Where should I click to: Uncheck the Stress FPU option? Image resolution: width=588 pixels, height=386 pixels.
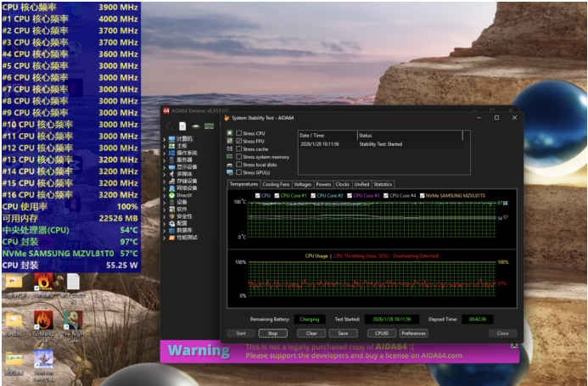(x=238, y=141)
